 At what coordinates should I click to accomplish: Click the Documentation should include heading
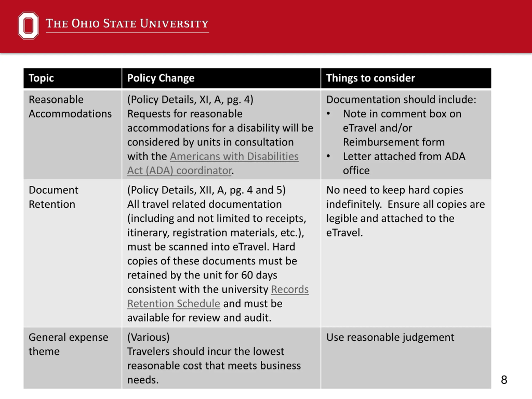pos(401,100)
